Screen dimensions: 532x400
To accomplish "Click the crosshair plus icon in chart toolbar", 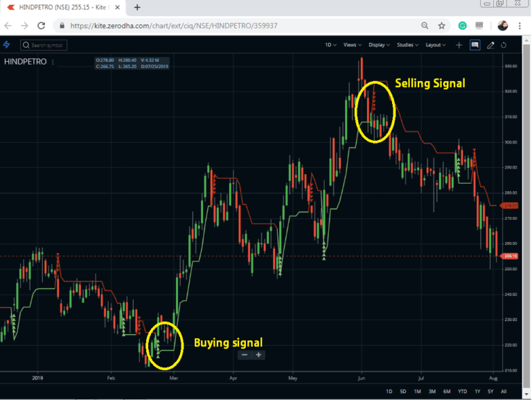I will (459, 44).
